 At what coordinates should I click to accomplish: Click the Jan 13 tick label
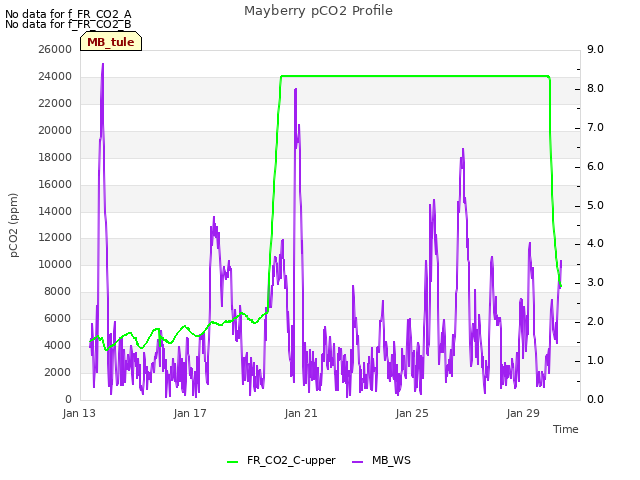tap(79, 413)
